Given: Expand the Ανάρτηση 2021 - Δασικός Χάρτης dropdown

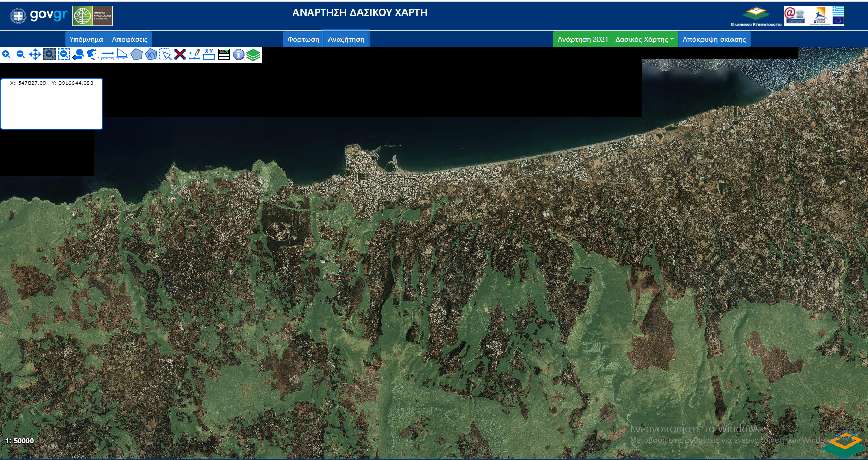Looking at the screenshot, I should click(x=615, y=39).
